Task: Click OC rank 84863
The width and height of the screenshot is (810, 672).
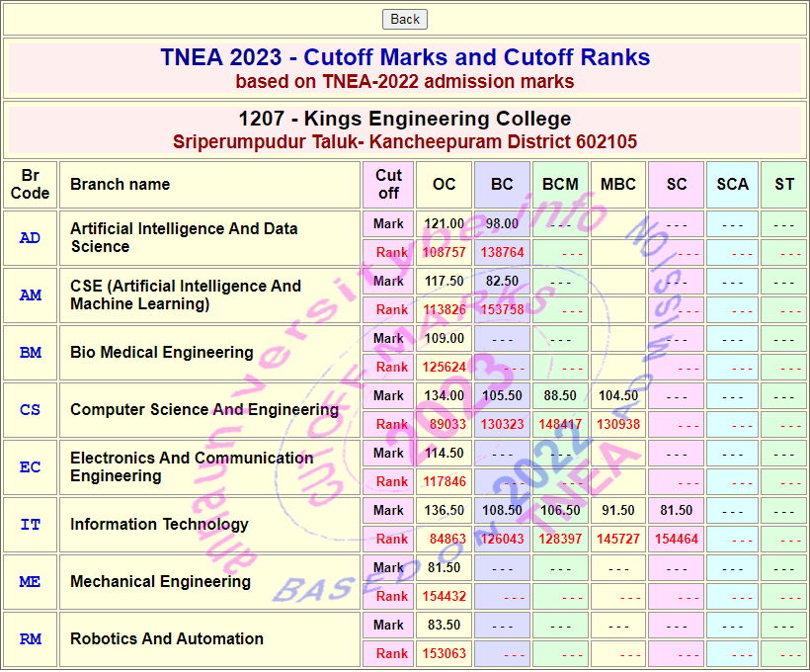Action: 447,540
